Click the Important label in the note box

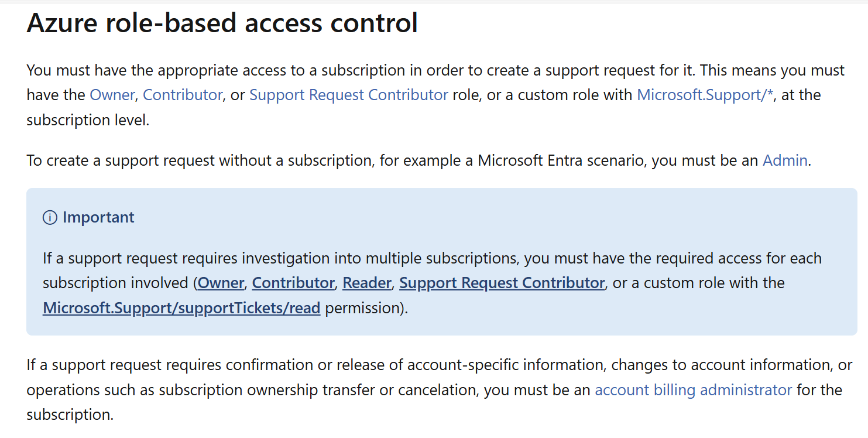(98, 218)
